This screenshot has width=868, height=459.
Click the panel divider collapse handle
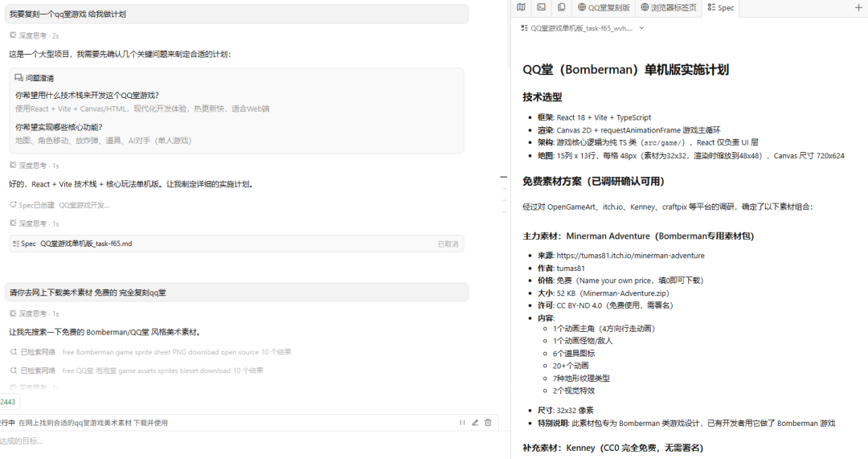(x=504, y=177)
